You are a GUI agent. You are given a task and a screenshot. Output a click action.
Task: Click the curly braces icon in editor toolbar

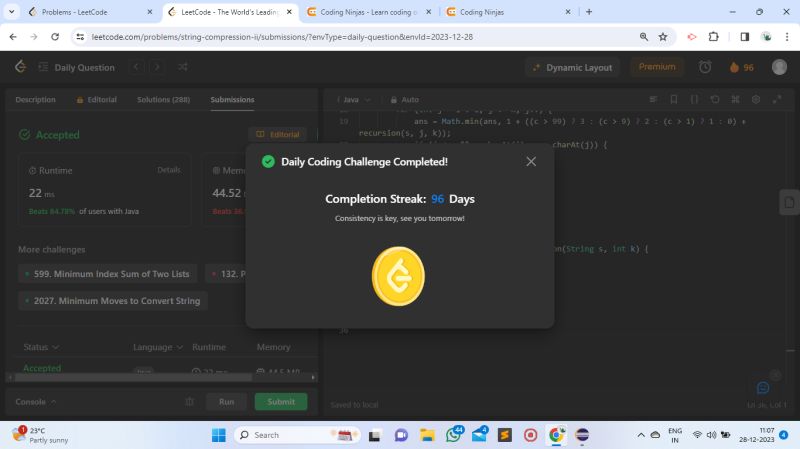click(x=694, y=99)
